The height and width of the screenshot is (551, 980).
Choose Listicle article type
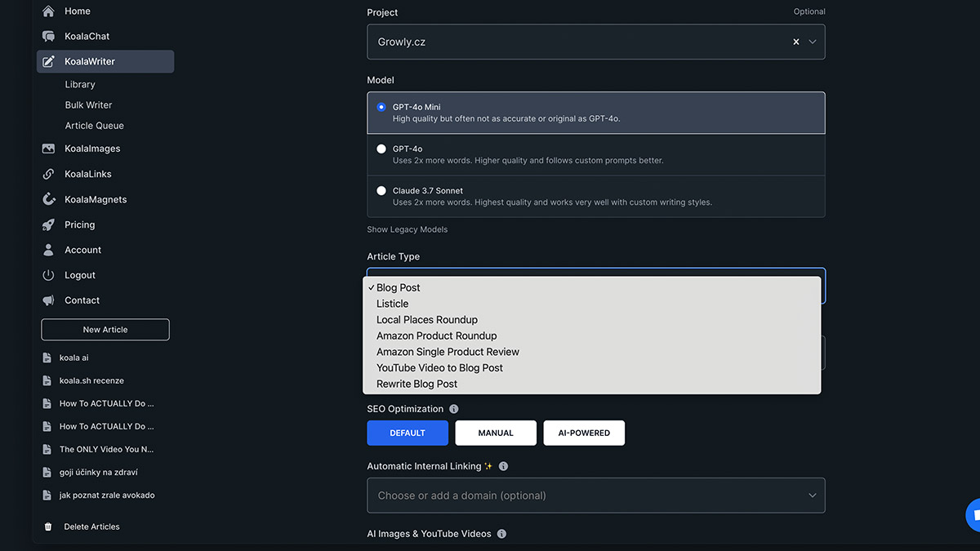tap(592, 304)
